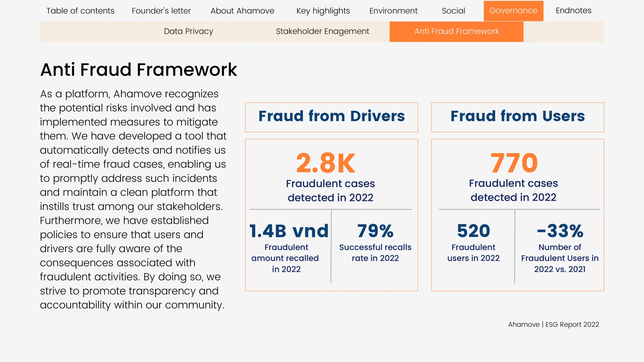Open Key highlights section
The height and width of the screenshot is (362, 644).
(323, 11)
